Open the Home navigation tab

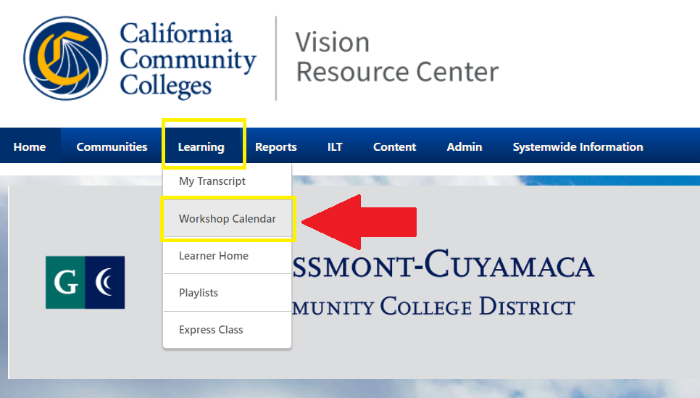pyautogui.click(x=29, y=147)
